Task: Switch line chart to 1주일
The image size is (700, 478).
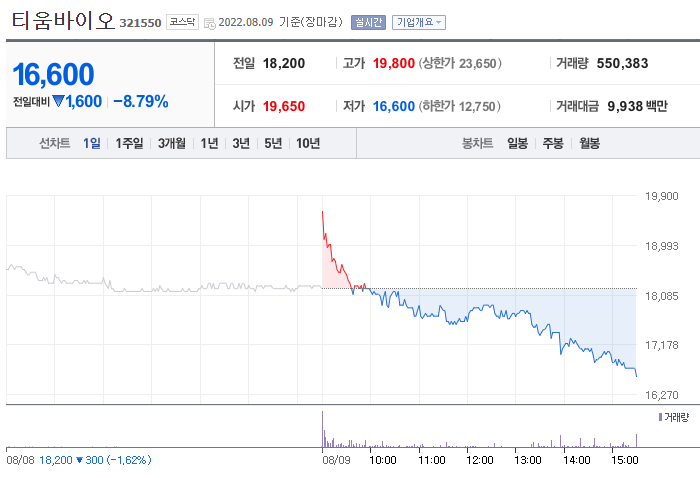Action: pos(129,143)
